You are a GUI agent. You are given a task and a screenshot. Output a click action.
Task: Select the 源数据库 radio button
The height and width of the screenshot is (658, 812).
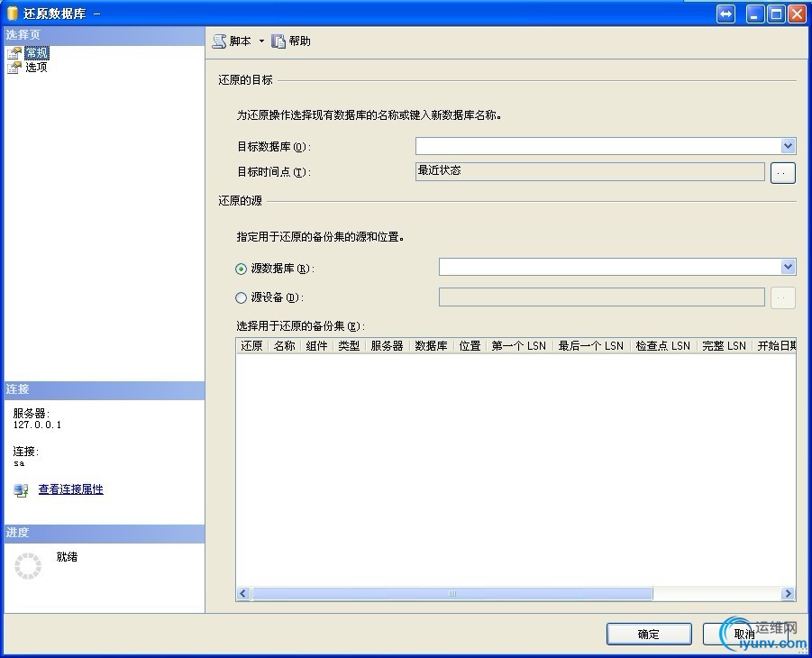pos(241,269)
